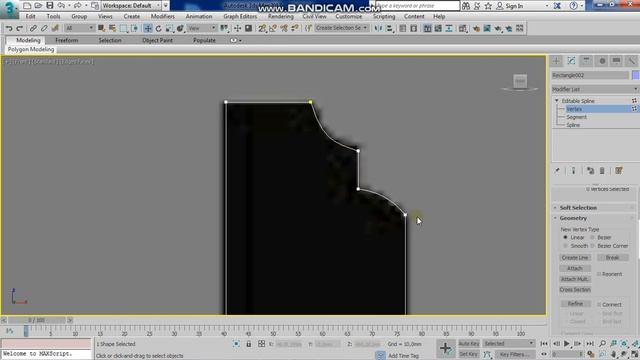Viewport: 640px width, 360px height.
Task: Open the key mode Selected dropdown
Action: coord(508,344)
